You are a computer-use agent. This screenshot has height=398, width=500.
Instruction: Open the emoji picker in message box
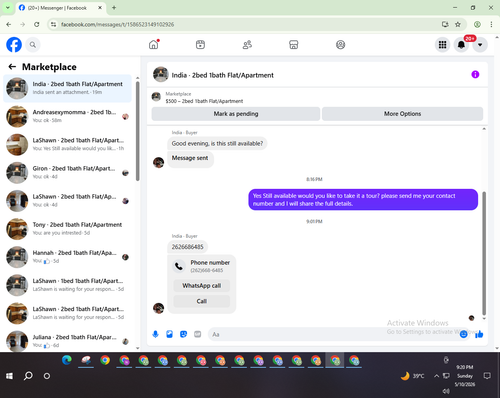click(463, 334)
